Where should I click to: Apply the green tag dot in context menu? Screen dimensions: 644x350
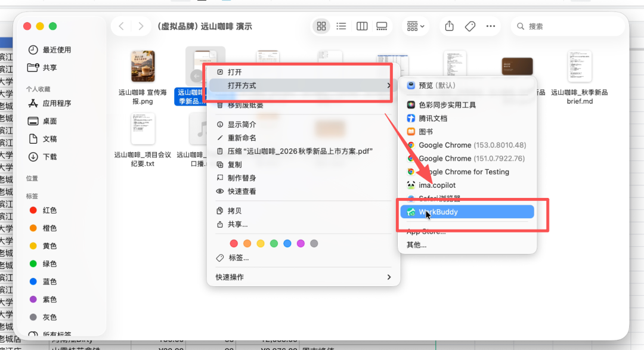(x=274, y=244)
